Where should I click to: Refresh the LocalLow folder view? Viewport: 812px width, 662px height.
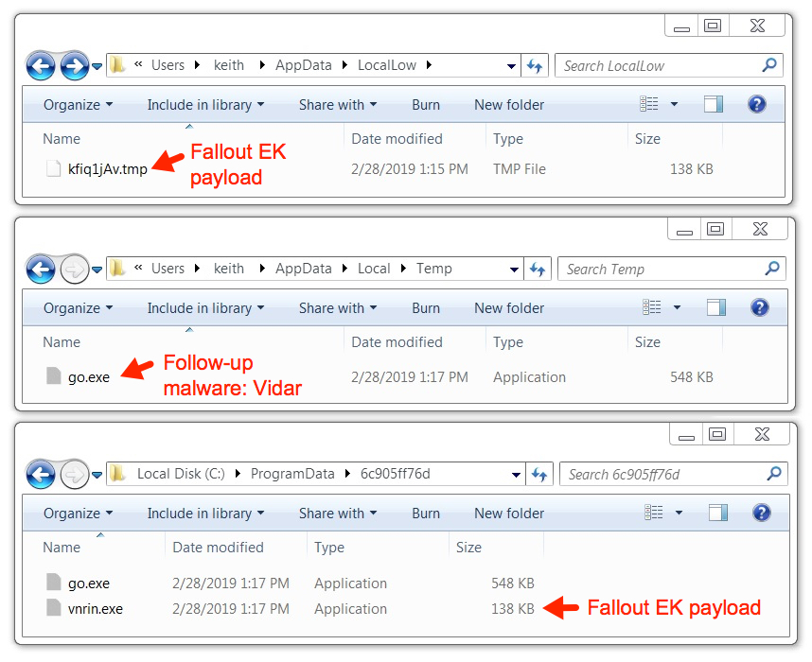pos(535,66)
